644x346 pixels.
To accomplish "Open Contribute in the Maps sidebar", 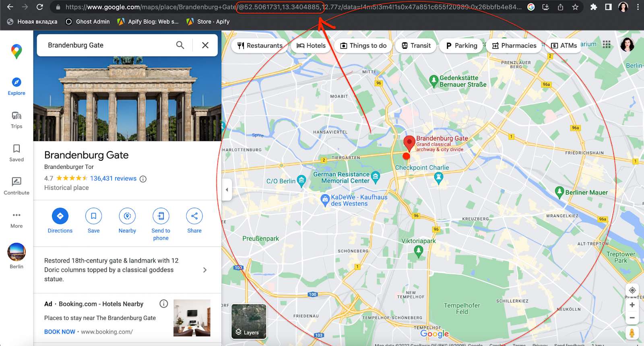I will tap(17, 186).
